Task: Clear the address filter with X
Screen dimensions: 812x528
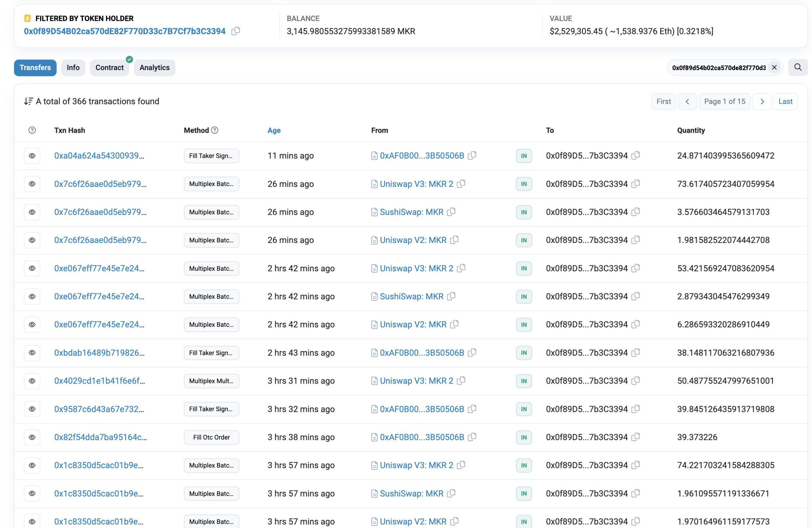Action: pos(774,68)
